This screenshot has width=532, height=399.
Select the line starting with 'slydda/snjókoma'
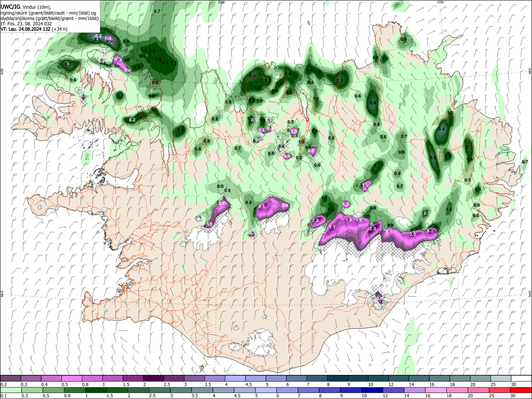50,18
